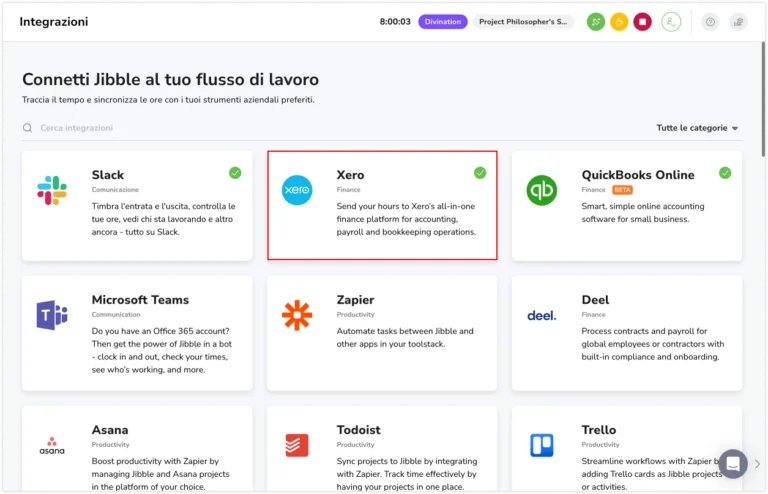Open the Microsoft Teams title
This screenshot has width=768, height=494.
[140, 300]
